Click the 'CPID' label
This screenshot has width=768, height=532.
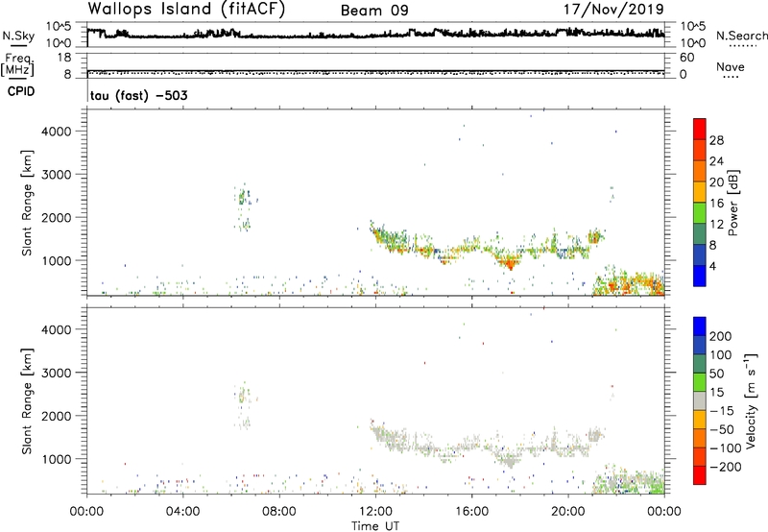(21, 91)
